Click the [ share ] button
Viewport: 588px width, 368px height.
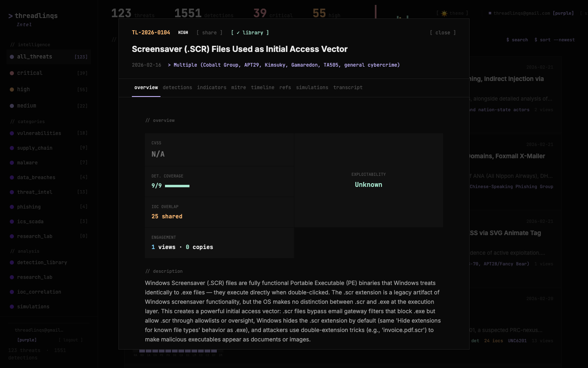coord(209,33)
